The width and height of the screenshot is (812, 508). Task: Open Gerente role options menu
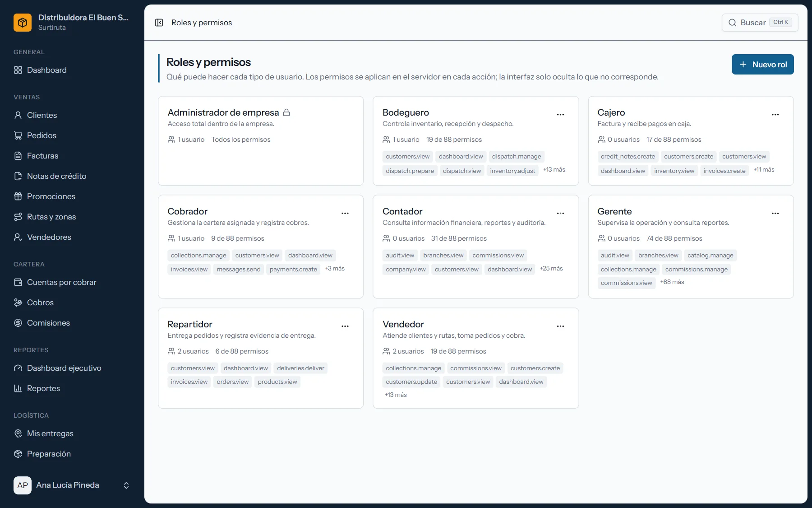click(x=775, y=214)
